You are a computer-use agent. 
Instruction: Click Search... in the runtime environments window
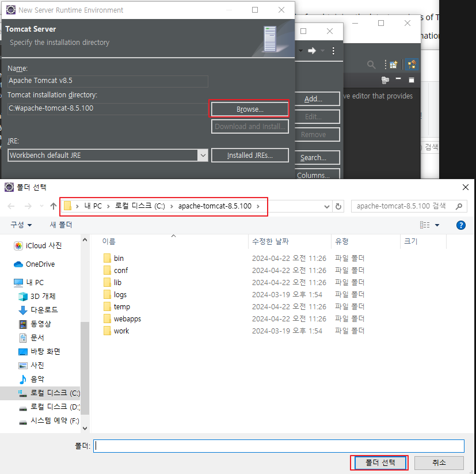(317, 158)
